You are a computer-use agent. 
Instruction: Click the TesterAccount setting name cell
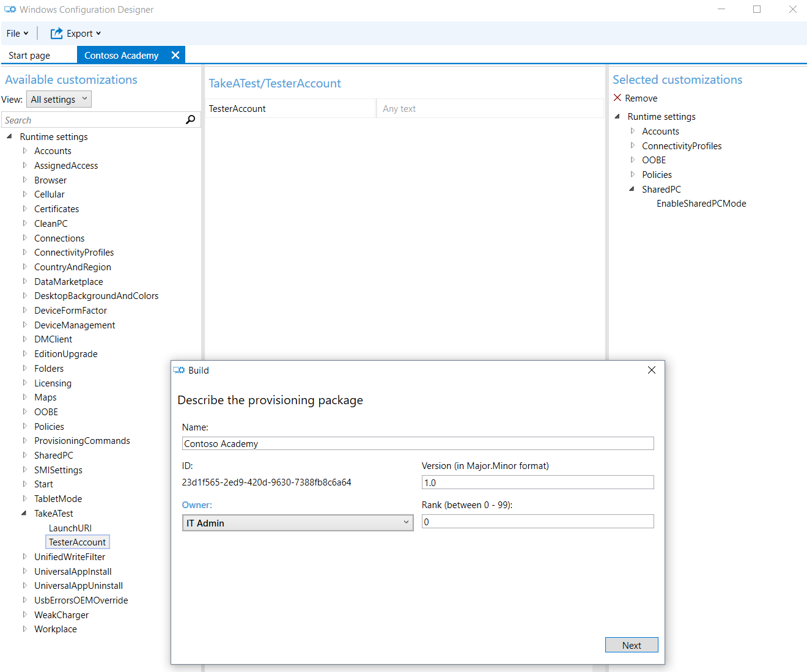[x=290, y=109]
